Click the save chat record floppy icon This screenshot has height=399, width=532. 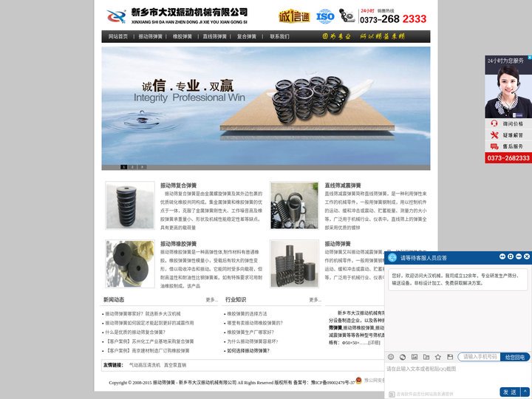(450, 357)
